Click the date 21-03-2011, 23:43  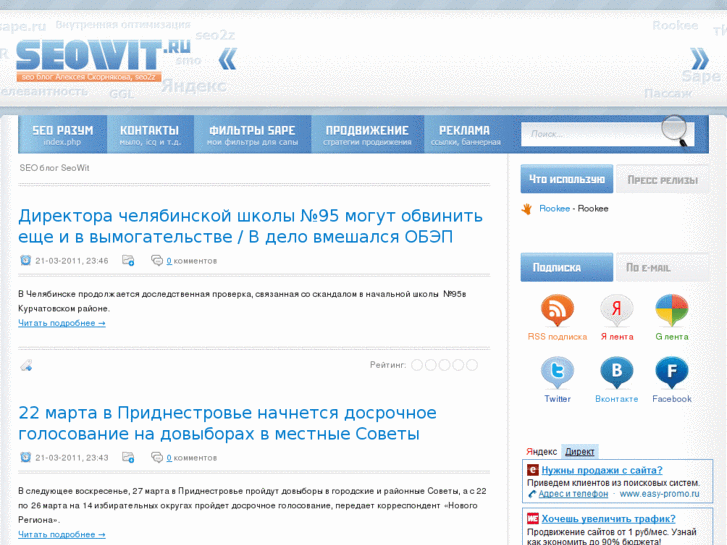tap(72, 458)
